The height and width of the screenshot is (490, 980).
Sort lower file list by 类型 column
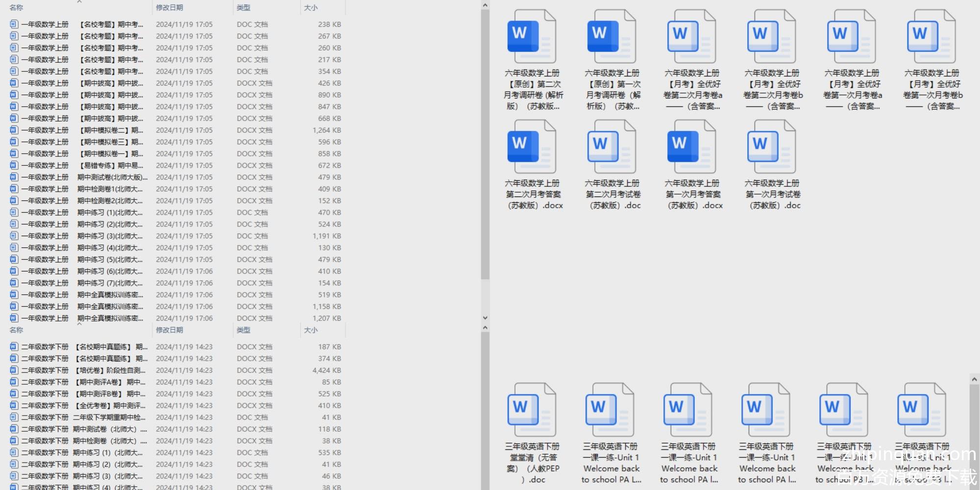(x=244, y=330)
